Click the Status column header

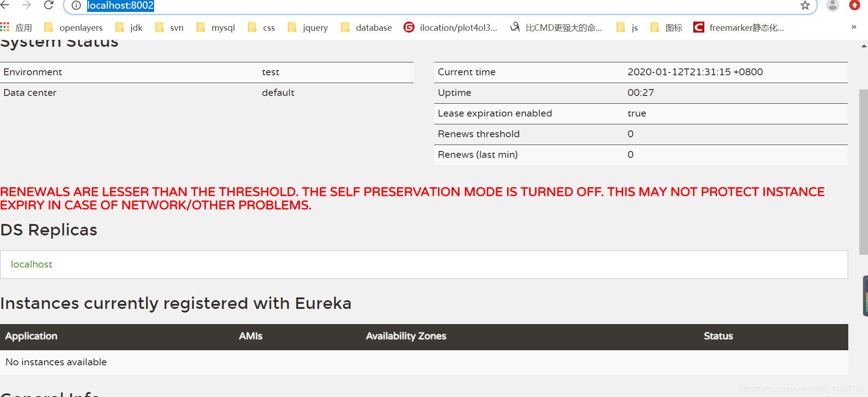pyautogui.click(x=719, y=336)
